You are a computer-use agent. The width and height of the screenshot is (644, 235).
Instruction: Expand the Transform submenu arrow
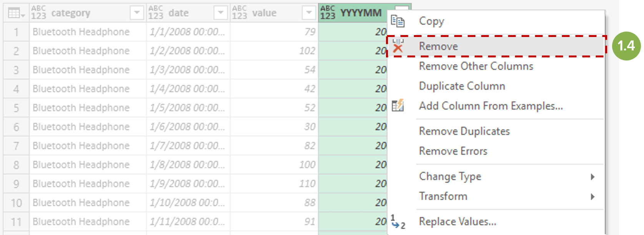click(x=592, y=197)
